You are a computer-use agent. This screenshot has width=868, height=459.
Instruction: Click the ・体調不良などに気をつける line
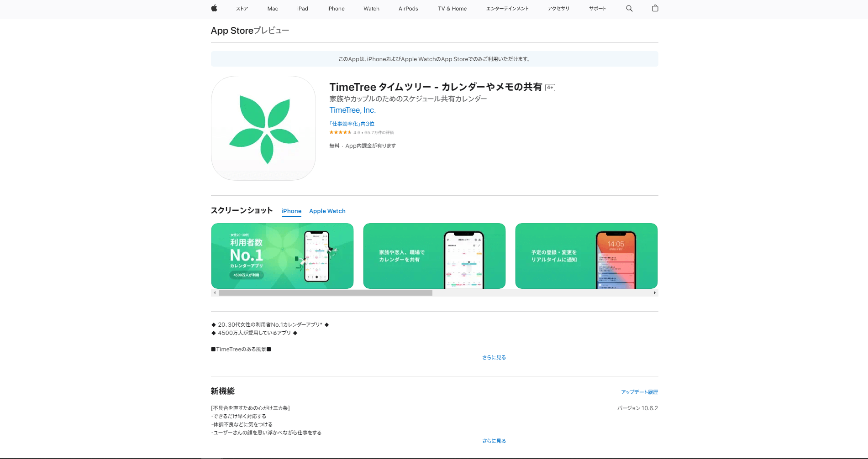click(x=242, y=425)
